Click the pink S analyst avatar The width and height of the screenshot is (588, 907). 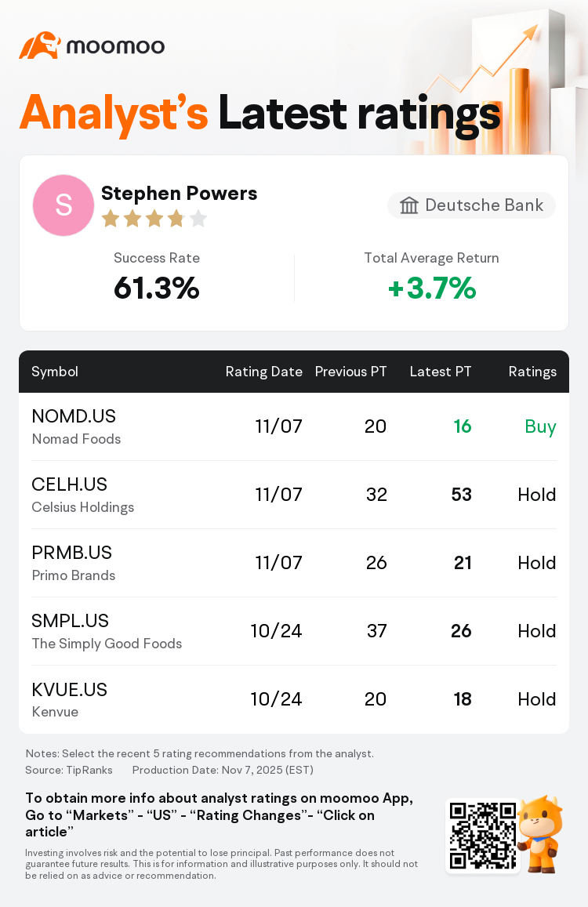coord(64,205)
